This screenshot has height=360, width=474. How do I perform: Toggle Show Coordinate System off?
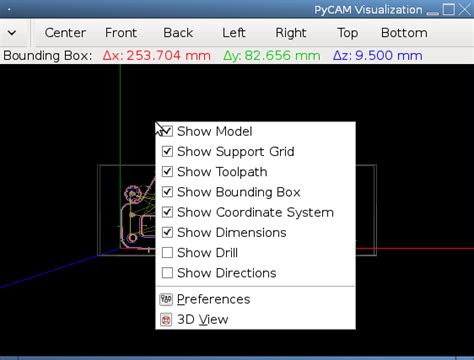click(x=167, y=212)
